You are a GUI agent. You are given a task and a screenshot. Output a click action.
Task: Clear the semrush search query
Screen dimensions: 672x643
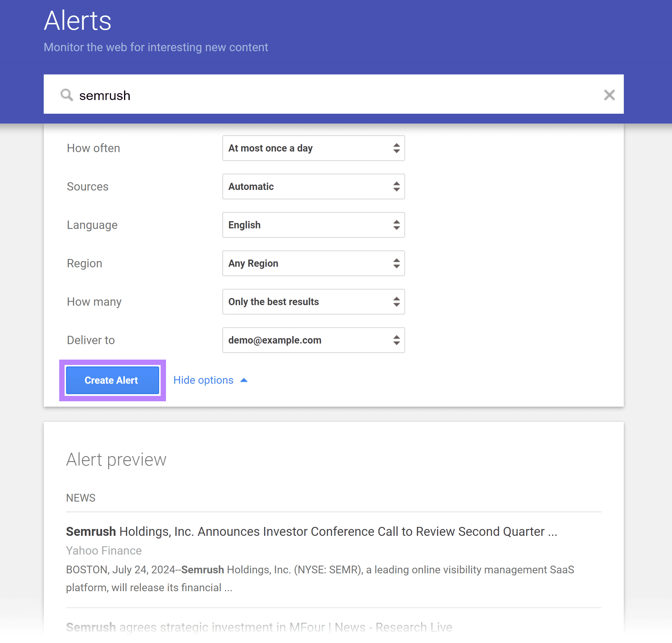[x=609, y=95]
